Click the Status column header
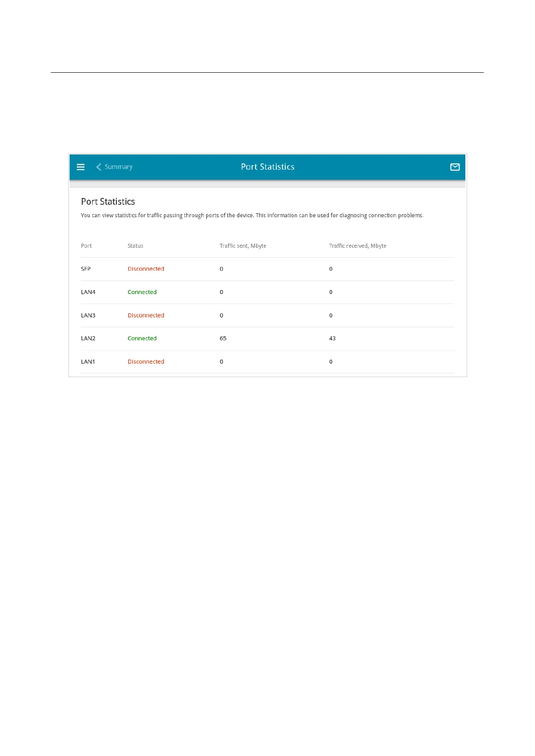535x756 pixels. pos(135,246)
